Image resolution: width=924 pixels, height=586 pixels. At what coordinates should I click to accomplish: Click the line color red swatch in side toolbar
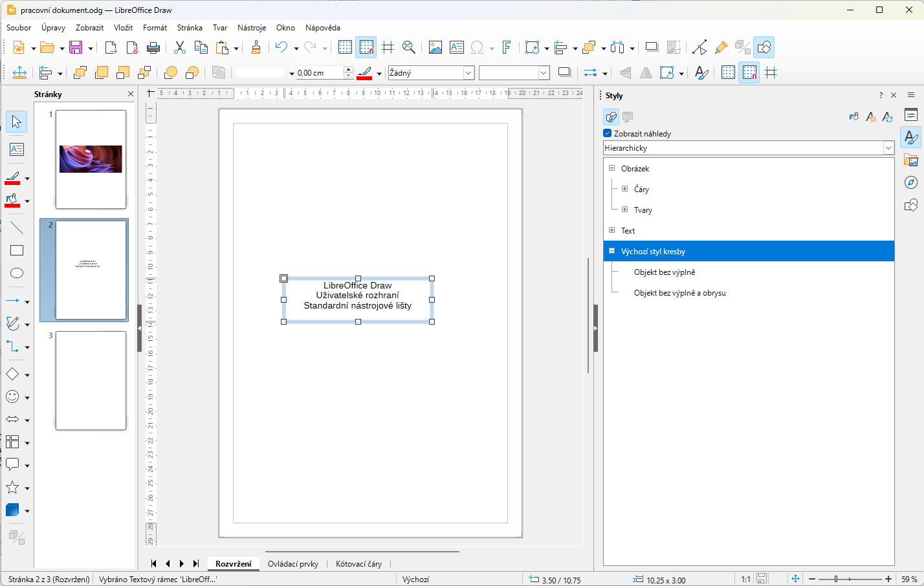(12, 178)
